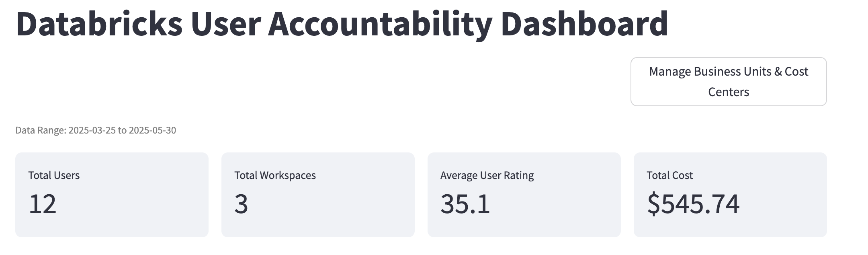
Task: Select the total cost value $545.74
Action: (693, 204)
